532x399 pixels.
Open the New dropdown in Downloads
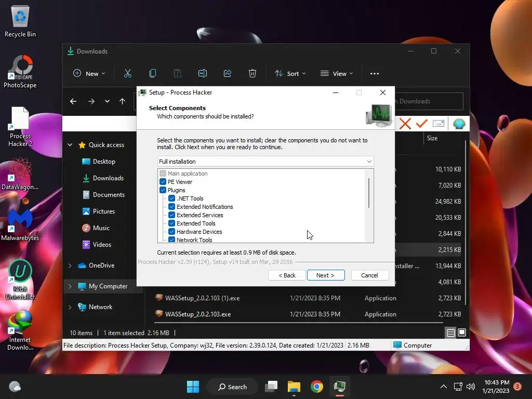89,73
